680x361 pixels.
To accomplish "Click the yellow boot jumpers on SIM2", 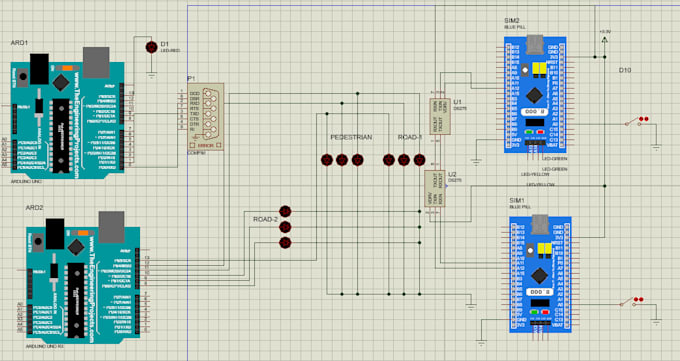I will (x=539, y=69).
